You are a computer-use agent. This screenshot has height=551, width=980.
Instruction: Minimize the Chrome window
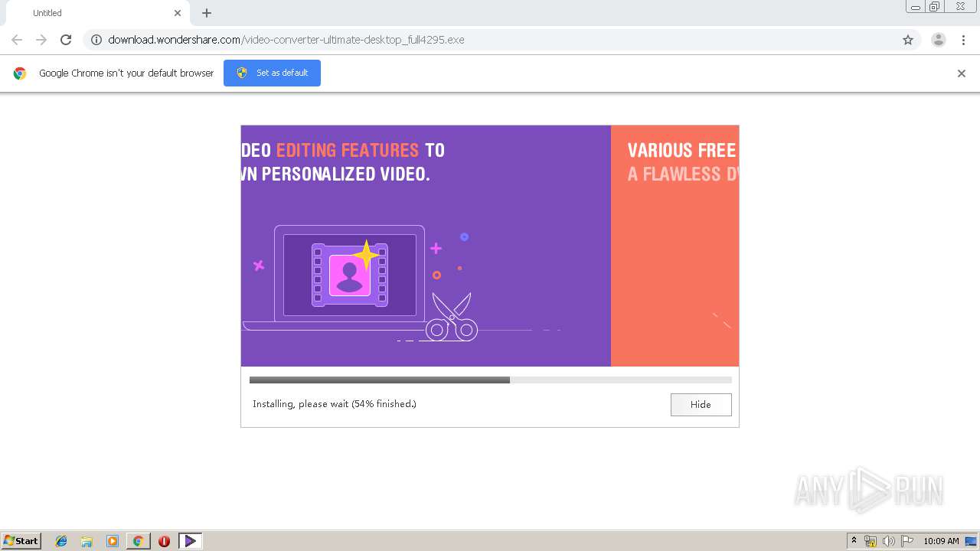coord(916,7)
